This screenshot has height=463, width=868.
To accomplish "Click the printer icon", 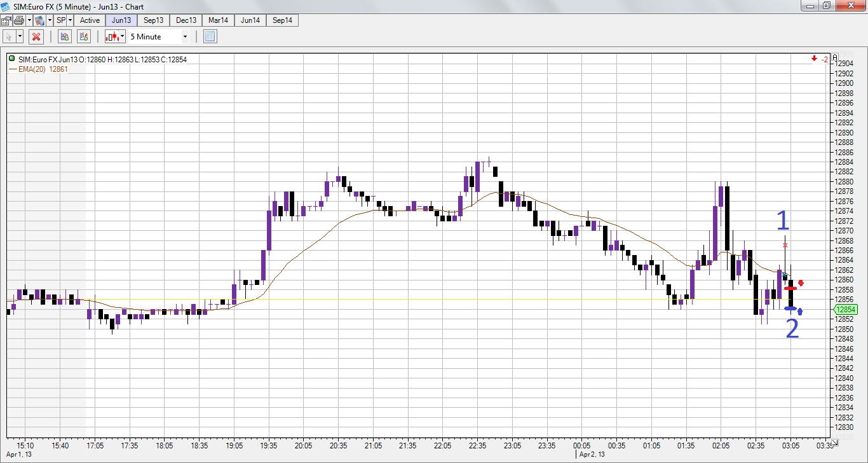I will (x=18, y=20).
